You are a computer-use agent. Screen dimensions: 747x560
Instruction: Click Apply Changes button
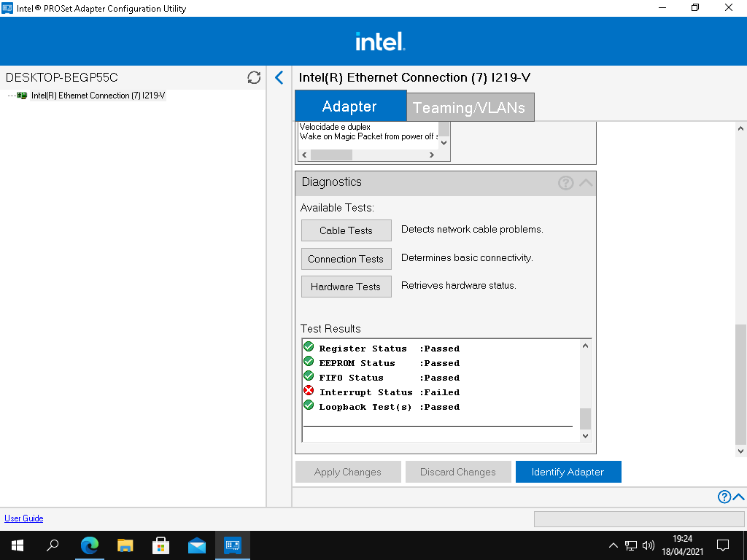[x=348, y=472]
